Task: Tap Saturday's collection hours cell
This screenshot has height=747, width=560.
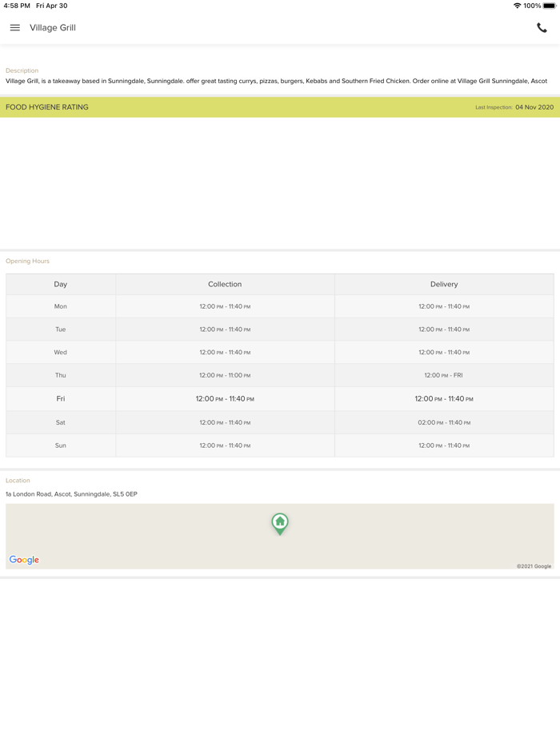Action: point(225,422)
